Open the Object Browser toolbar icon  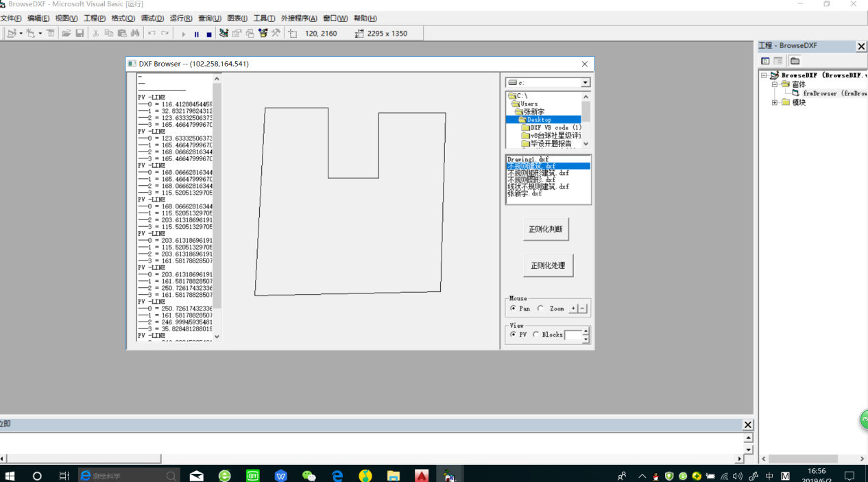[263, 33]
